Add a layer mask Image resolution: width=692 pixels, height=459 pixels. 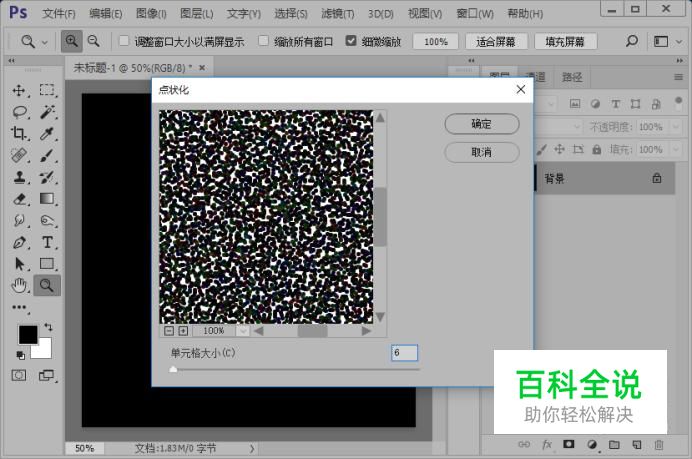click(x=569, y=444)
